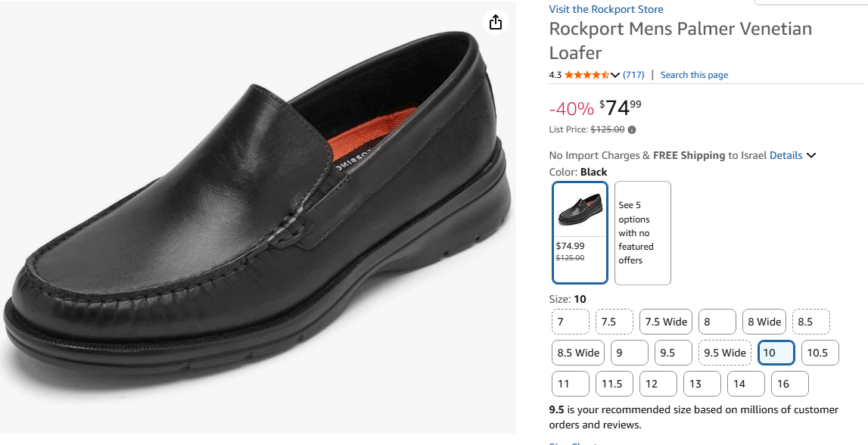Open shipping Details link
The height and width of the screenshot is (445, 868).
click(786, 156)
